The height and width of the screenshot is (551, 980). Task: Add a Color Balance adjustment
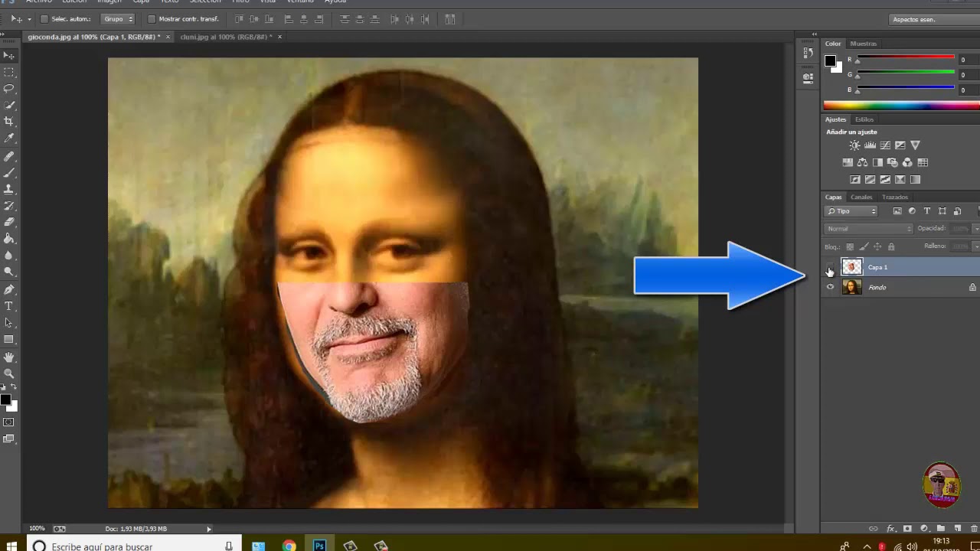[863, 162]
